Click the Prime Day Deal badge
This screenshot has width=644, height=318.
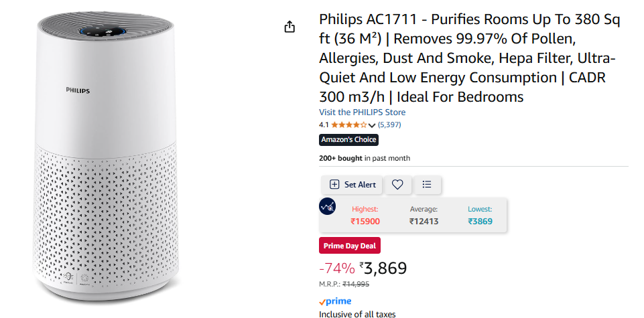[x=350, y=246]
